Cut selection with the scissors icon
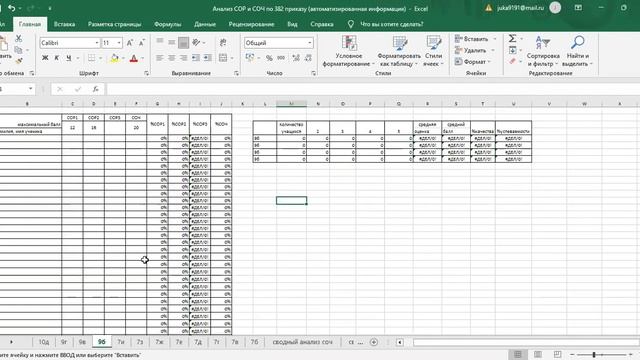Viewport: 640px width, 360px height. click(18, 38)
